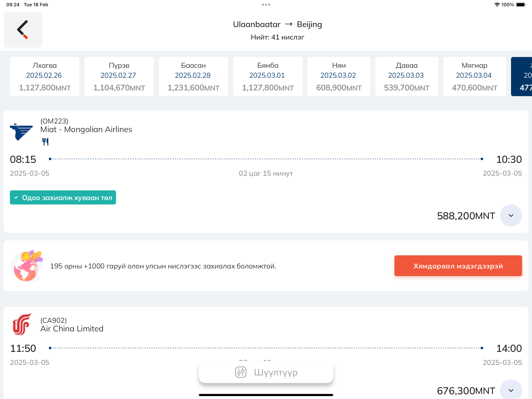Expand the 588,200MNT fare details
The image size is (532, 399).
click(x=511, y=216)
